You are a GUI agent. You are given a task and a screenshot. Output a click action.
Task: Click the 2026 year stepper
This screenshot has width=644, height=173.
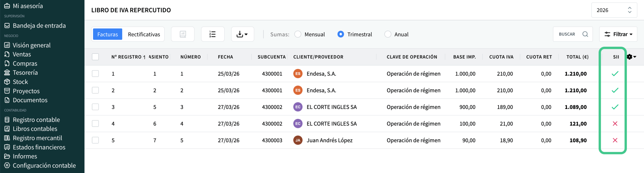[629, 10]
